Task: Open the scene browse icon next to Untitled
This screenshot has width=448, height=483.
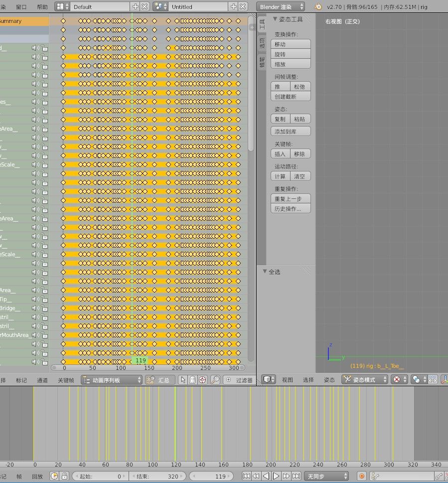Action: pos(160,6)
